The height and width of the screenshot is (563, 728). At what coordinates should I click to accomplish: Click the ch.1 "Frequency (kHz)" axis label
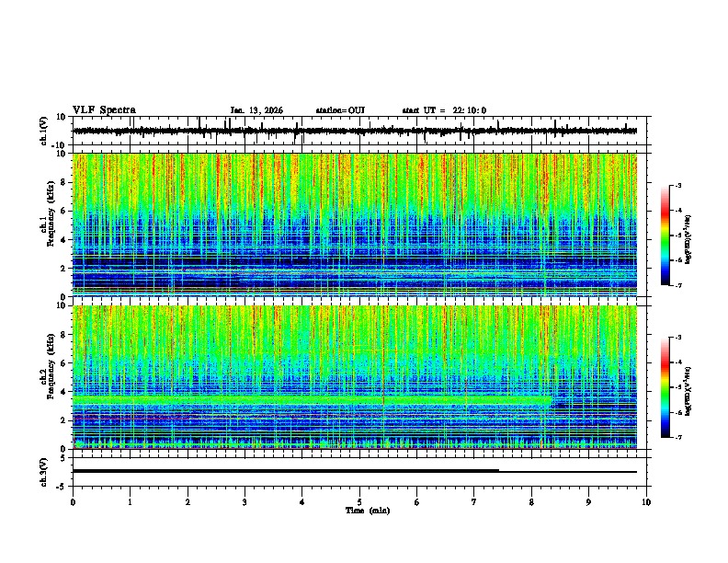51,214
